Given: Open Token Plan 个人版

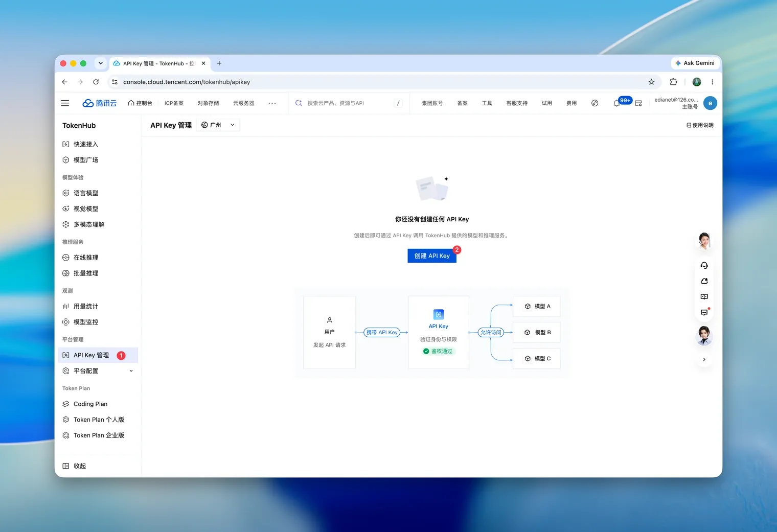Looking at the screenshot, I should (98, 420).
